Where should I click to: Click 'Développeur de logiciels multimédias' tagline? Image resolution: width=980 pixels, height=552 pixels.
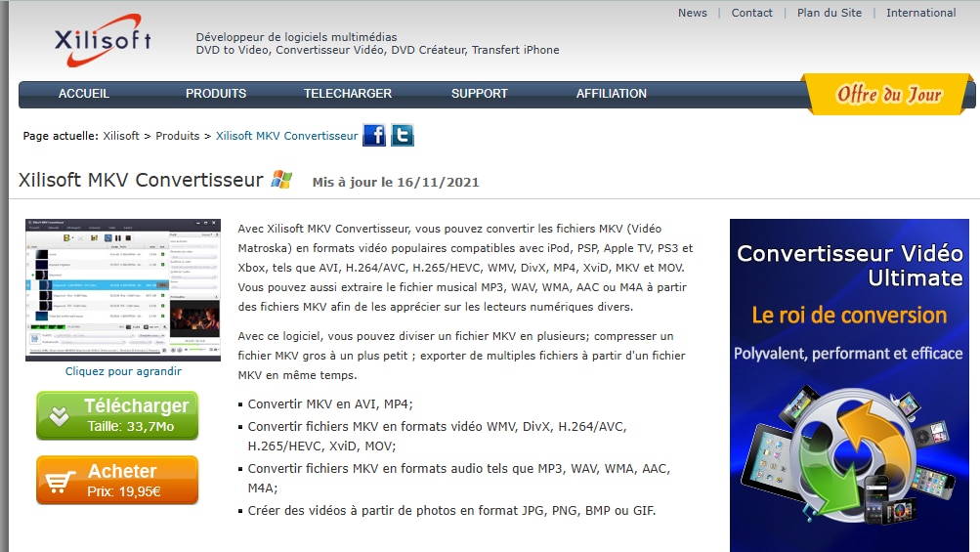(296, 37)
